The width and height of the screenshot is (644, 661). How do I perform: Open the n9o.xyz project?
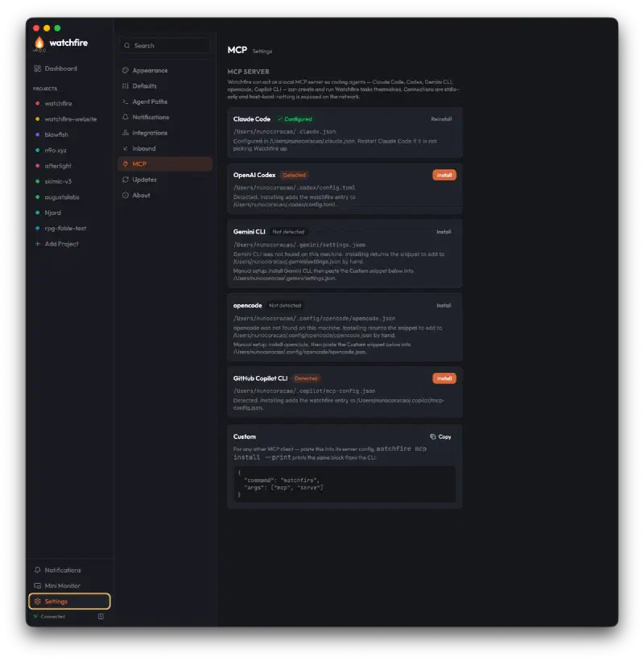pos(69,150)
